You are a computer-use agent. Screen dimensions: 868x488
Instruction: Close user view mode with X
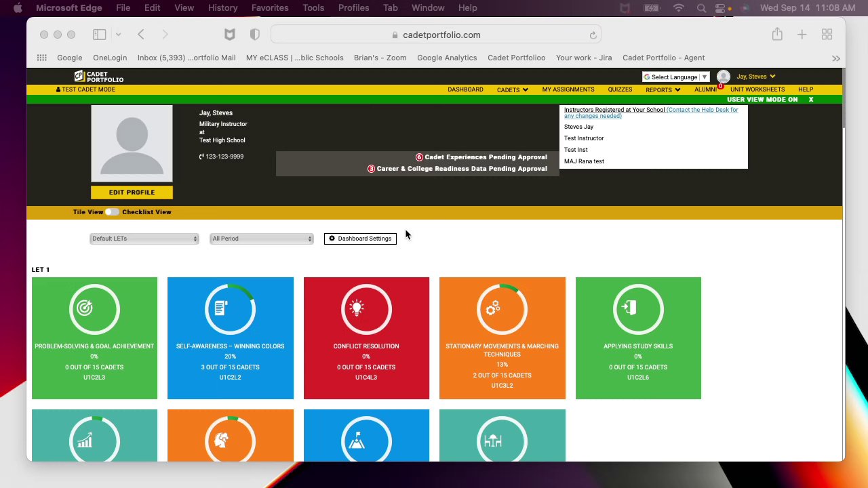[810, 100]
